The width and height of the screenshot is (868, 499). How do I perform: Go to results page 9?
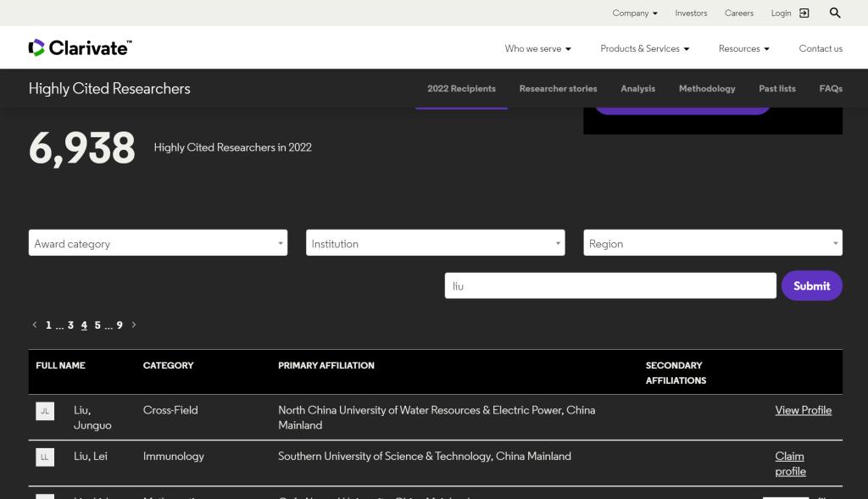[x=120, y=325]
